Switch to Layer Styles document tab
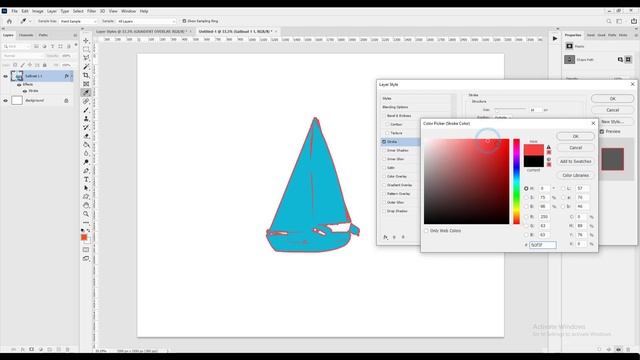Screen dimensions: 640x360 pos(141,31)
